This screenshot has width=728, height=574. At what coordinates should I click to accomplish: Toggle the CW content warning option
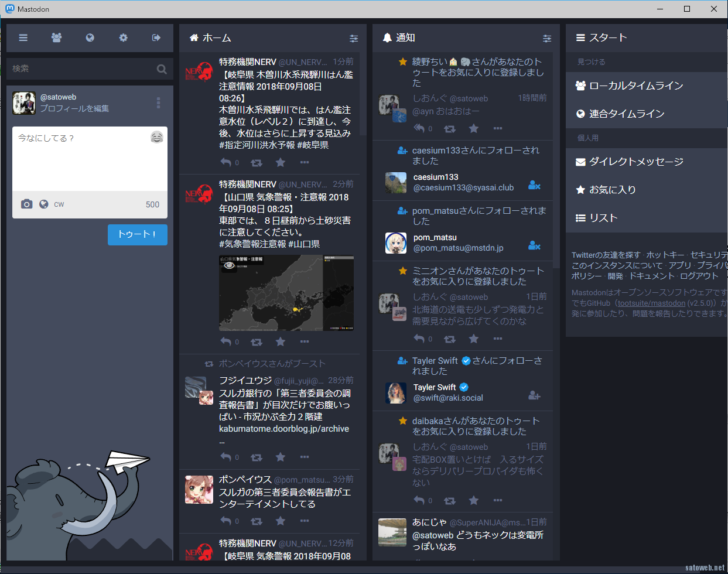click(59, 204)
